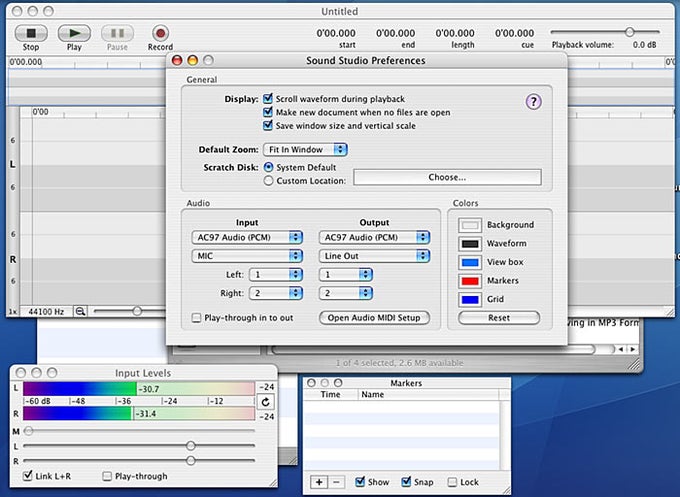Select Custom Location scratch disk

tap(268, 180)
